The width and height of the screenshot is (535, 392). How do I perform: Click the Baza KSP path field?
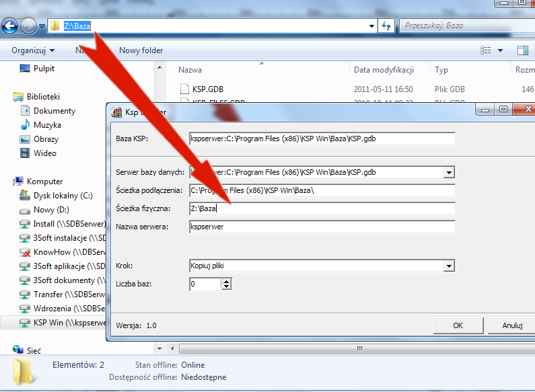pyautogui.click(x=322, y=139)
